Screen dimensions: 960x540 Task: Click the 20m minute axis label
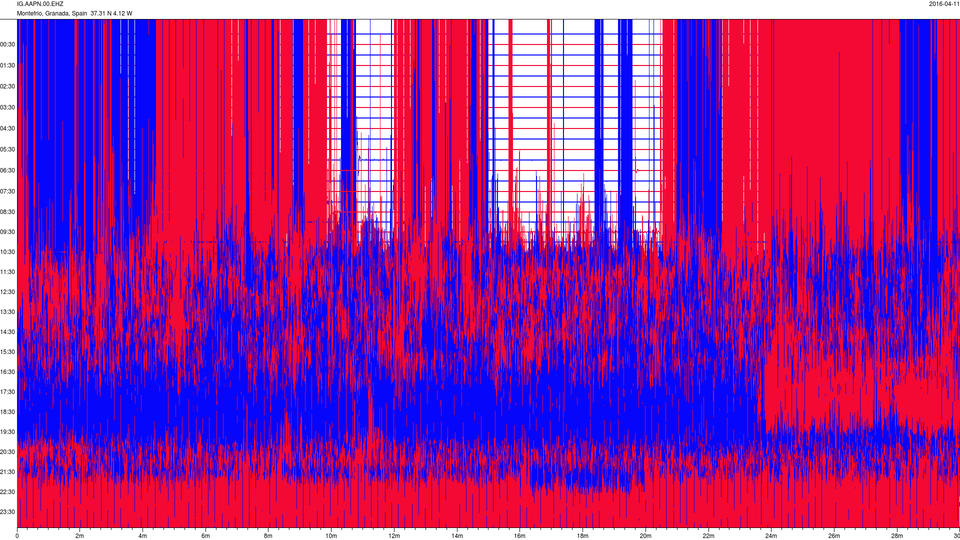tap(646, 536)
